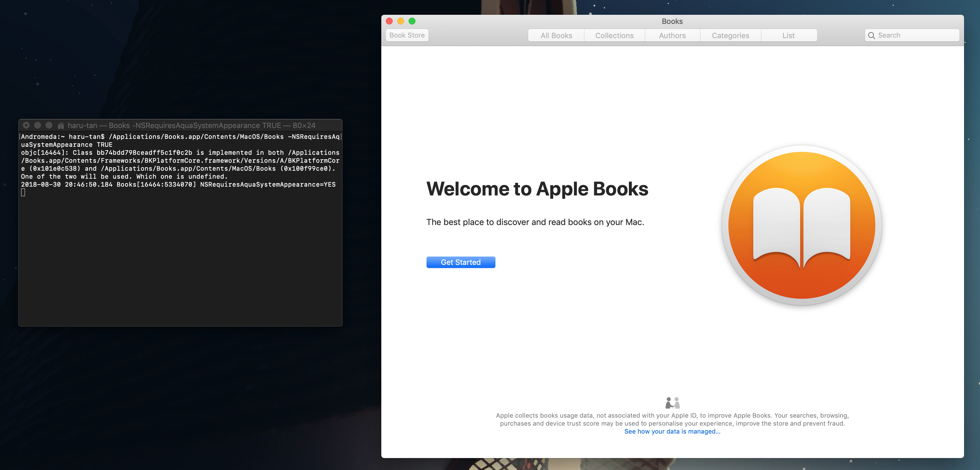980x470 pixels.
Task: Switch to the All Books tab
Action: click(556, 35)
